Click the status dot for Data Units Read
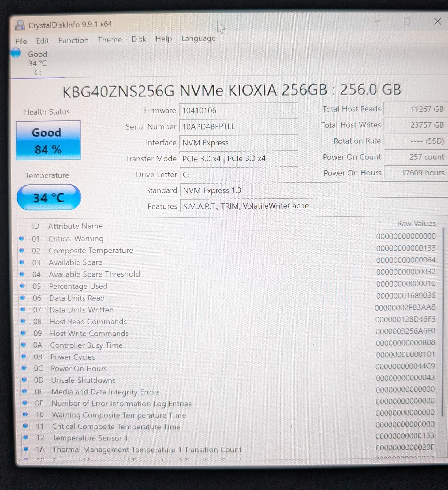The image size is (448, 490). pos(22,297)
